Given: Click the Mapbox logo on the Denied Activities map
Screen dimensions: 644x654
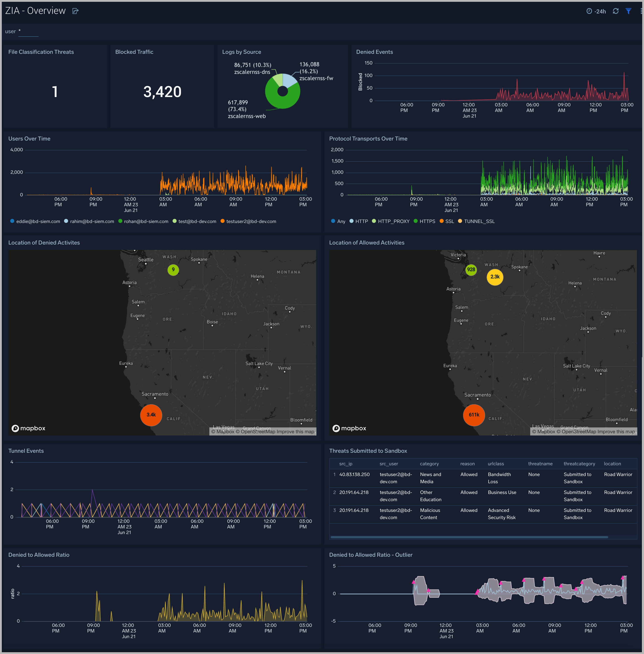Looking at the screenshot, I should tap(28, 428).
